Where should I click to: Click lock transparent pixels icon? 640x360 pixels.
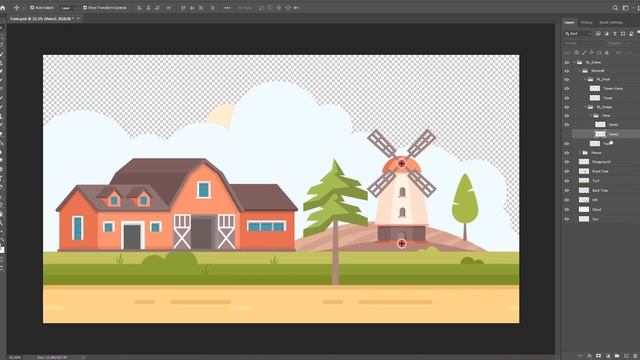(577, 53)
